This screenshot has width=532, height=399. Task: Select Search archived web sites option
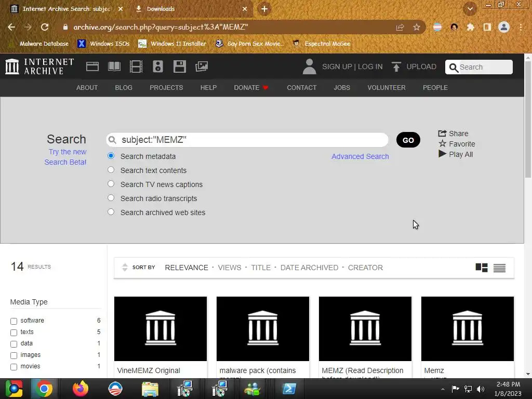click(x=111, y=212)
